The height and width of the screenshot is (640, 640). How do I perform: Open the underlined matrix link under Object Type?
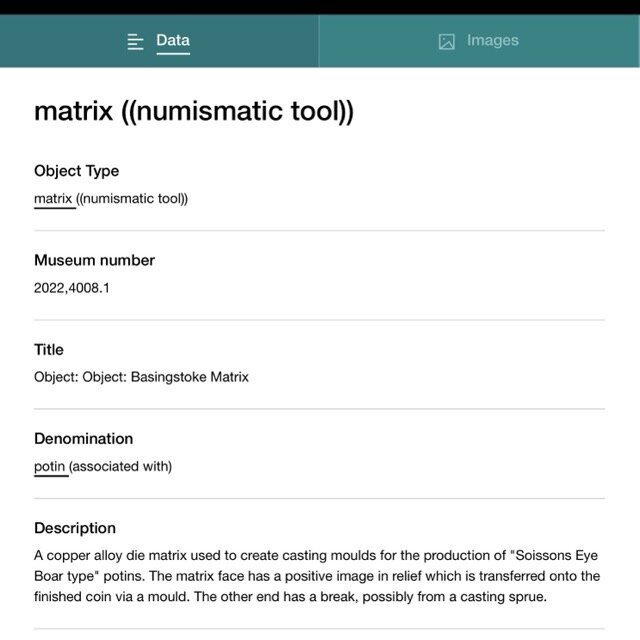(53, 199)
